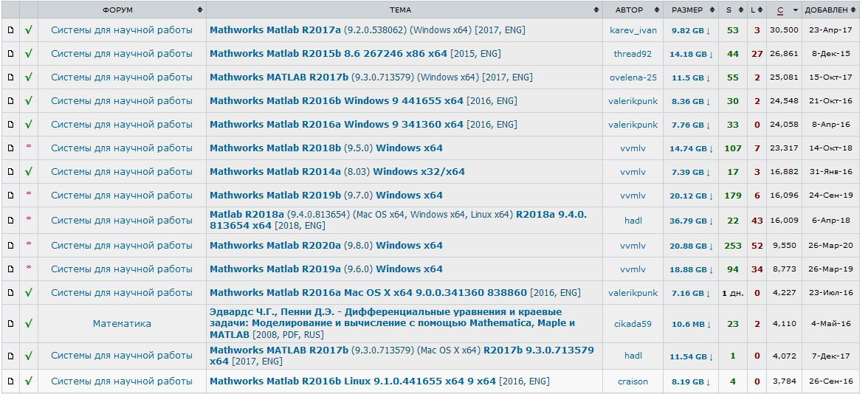Viewport: 868px width, 394px height.
Task: Download the 36.79 GB torrent
Action: click(x=692, y=221)
